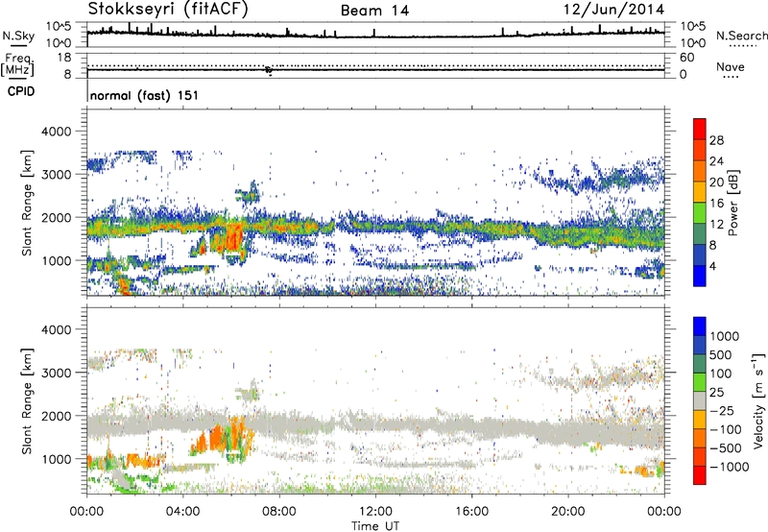
Task: Click the "12:00" time tick label
Action: pos(375,512)
